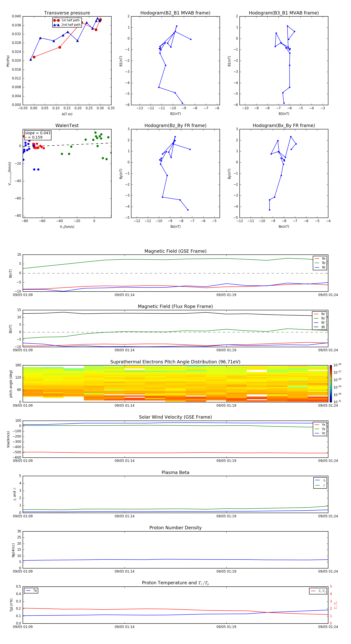This screenshot has height=644, width=351.
Task: Click the "0.040" tick on Transverse pressure axis
Action: 17,16
